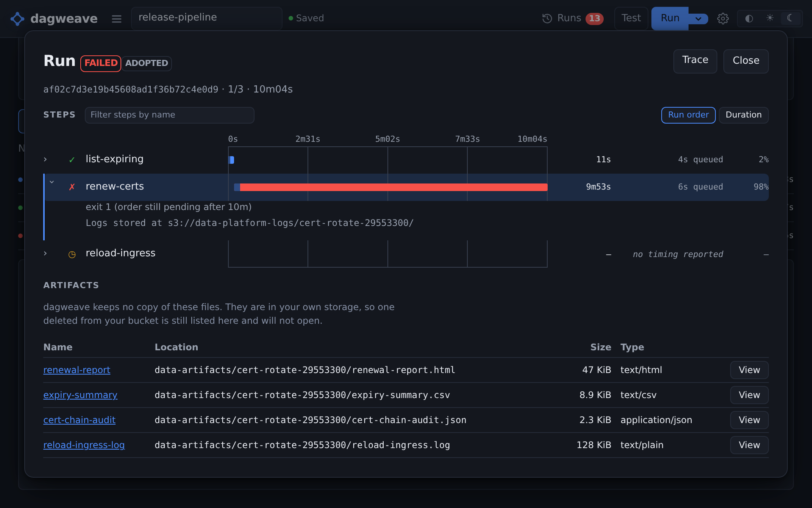Image resolution: width=812 pixels, height=508 pixels.
Task: Click the FAILED status badge
Action: [x=101, y=63]
